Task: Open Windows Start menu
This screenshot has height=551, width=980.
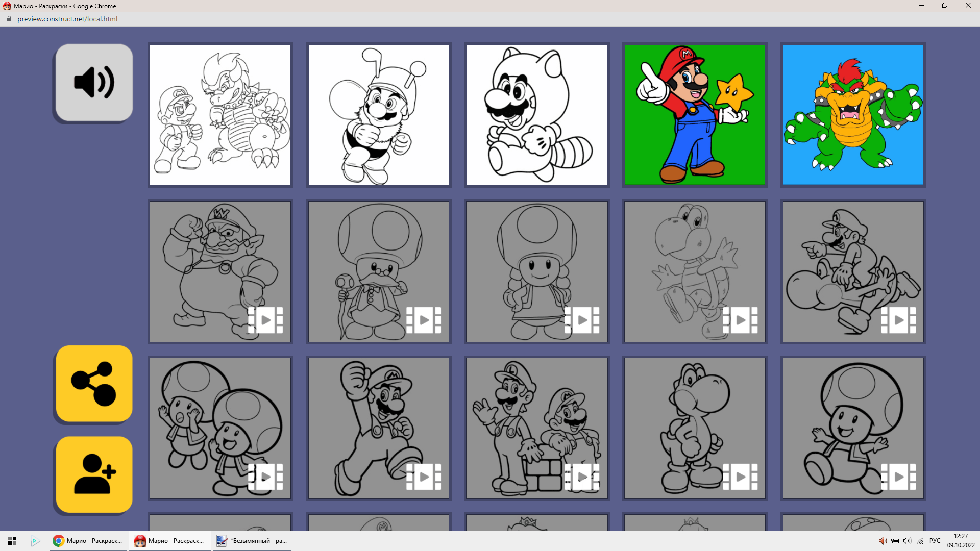Action: [x=12, y=541]
